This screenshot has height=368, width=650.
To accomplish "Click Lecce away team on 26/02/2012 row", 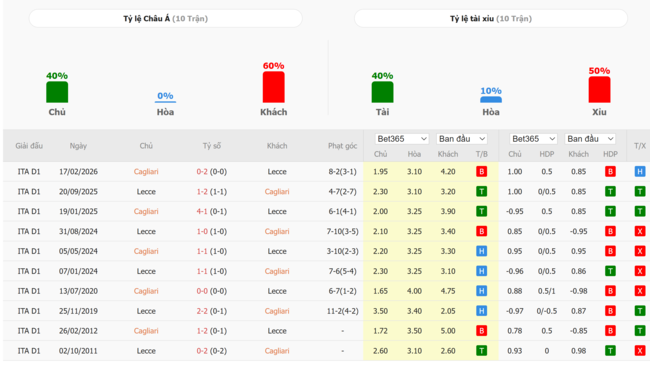I will tap(277, 331).
